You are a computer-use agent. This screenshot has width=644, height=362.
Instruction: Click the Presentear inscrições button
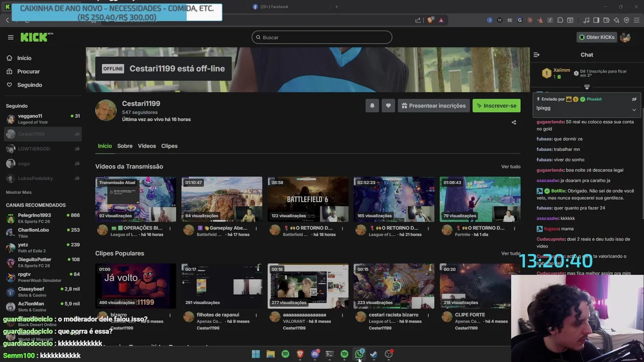[x=433, y=106]
